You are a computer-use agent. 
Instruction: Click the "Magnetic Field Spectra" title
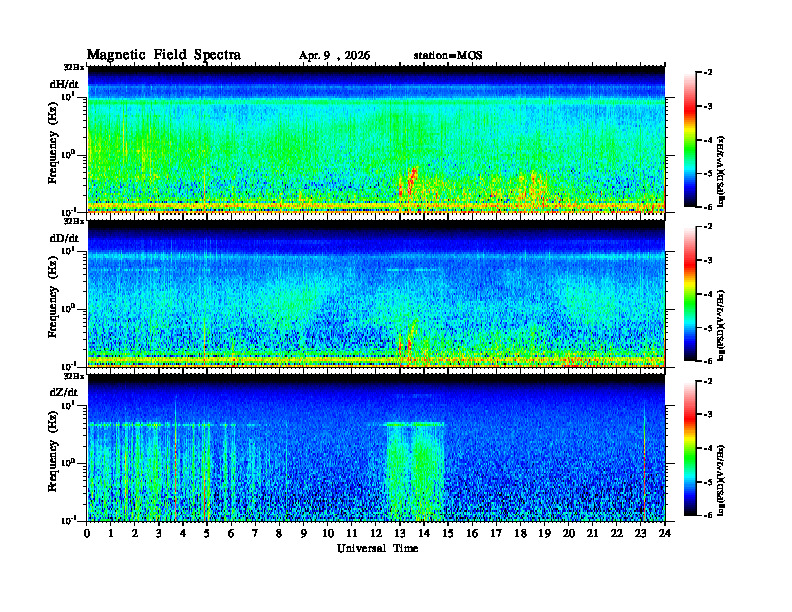(x=164, y=55)
